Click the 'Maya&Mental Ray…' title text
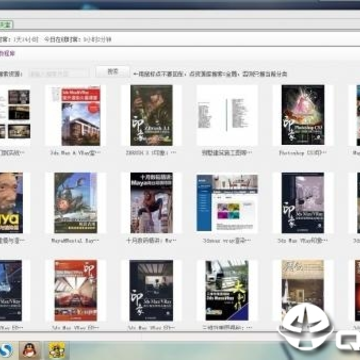 (x=75, y=240)
